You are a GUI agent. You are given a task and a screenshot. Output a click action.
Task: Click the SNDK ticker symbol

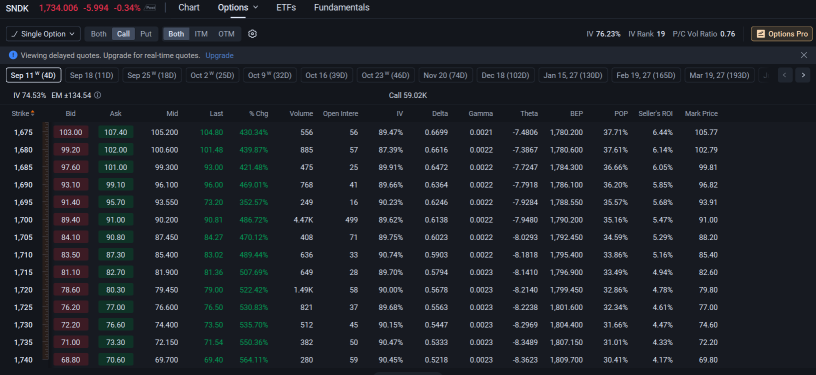[x=18, y=8]
